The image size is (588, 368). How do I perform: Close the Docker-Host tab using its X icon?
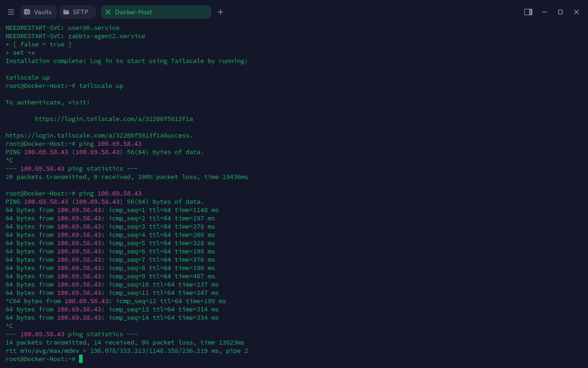click(x=108, y=12)
